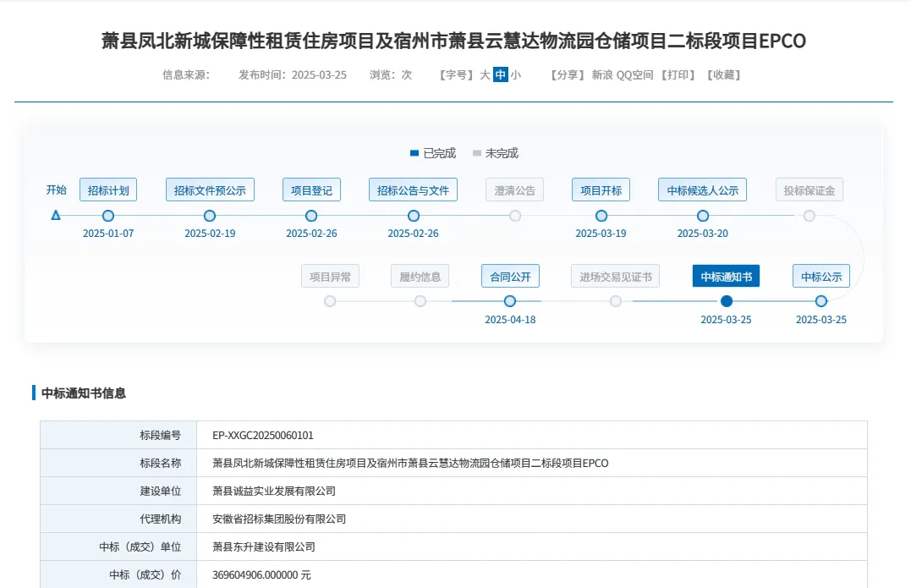Set font size to 中

[500, 74]
